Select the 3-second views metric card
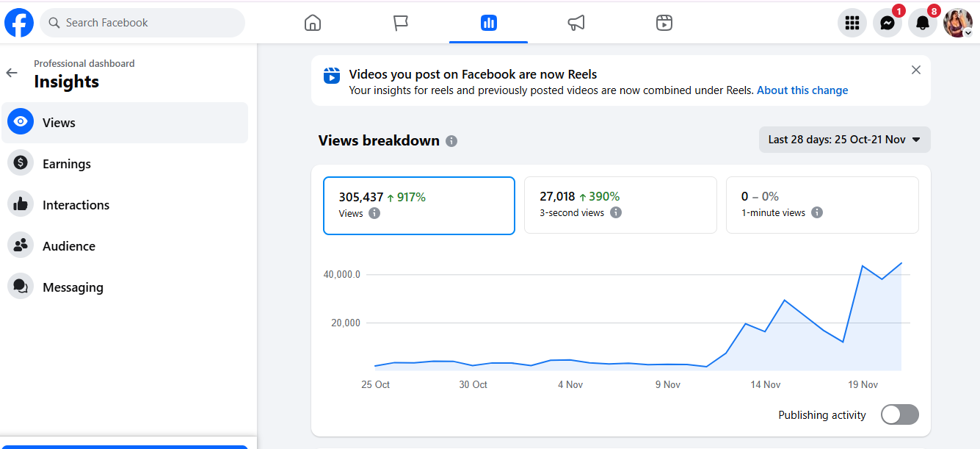 click(x=620, y=205)
